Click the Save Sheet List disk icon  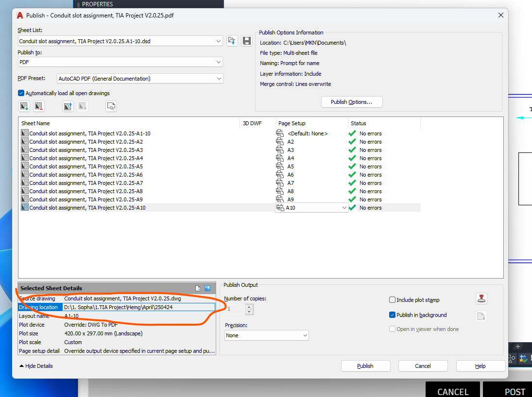247,41
